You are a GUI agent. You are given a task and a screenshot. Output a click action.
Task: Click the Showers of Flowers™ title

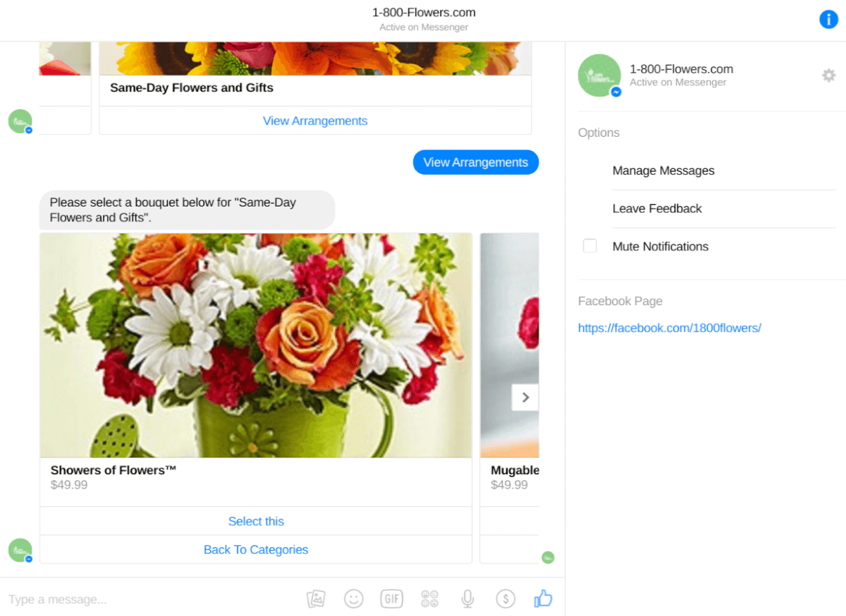114,470
